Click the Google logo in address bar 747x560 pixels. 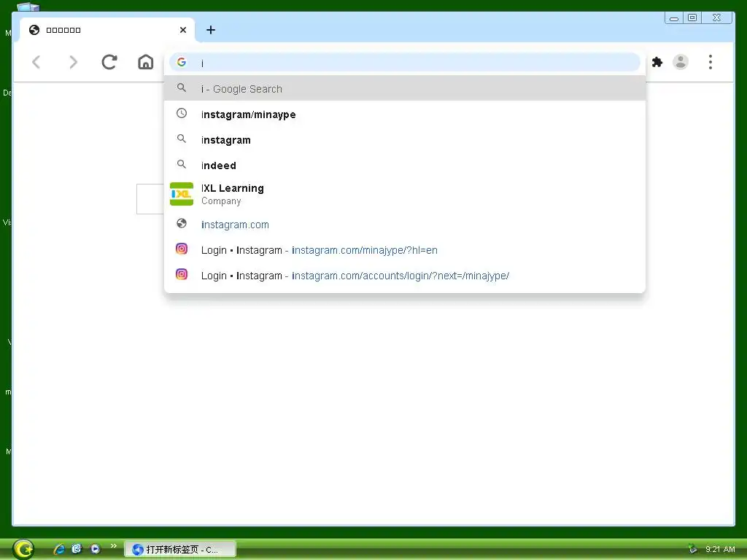[x=182, y=62]
